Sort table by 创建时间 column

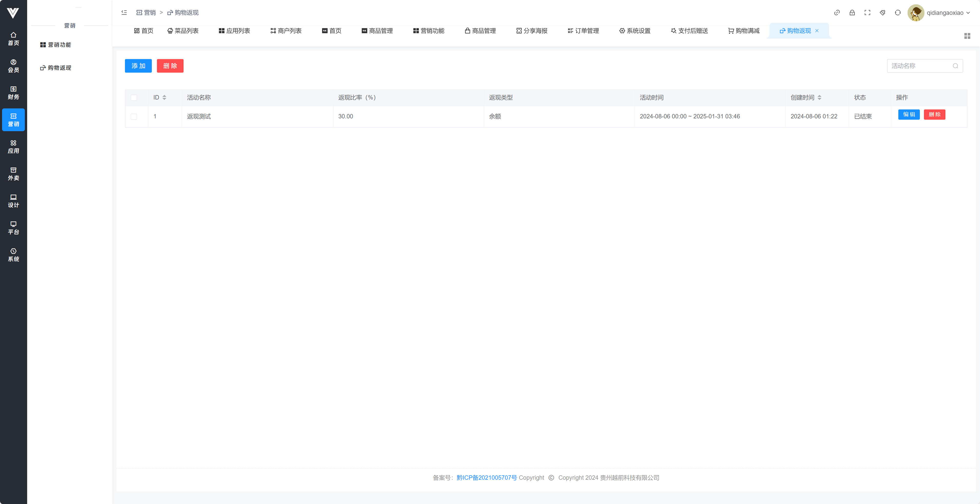coord(819,98)
